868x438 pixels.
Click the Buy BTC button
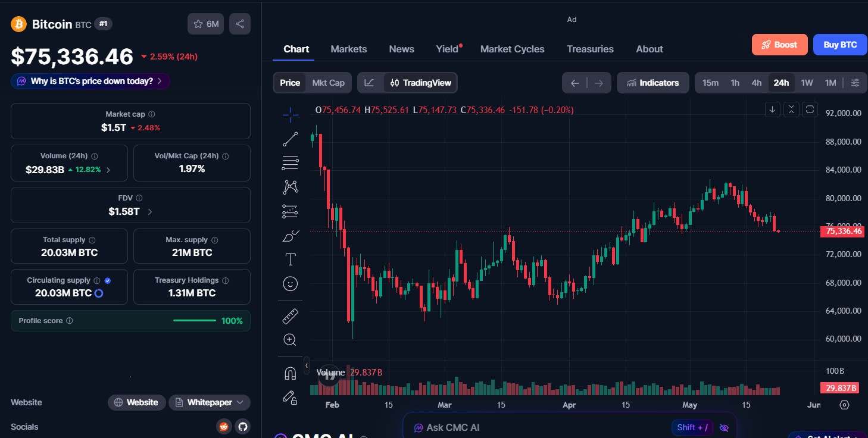(840, 45)
